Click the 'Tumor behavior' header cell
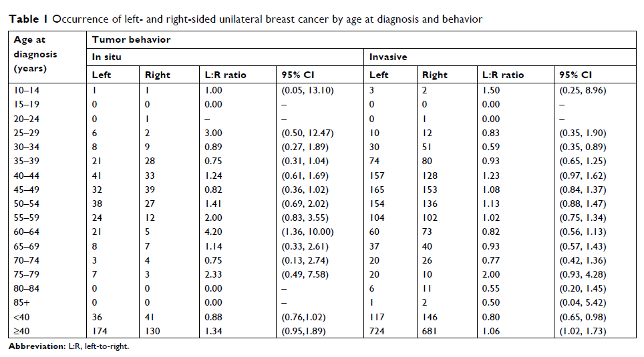The image size is (644, 357). 131,40
